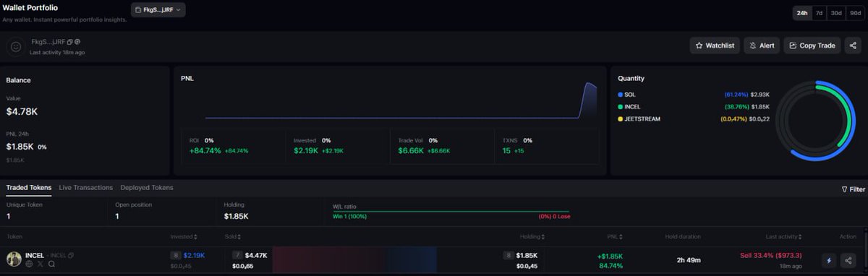The height and width of the screenshot is (276, 868).
Task: Click quick-trade lightning icon for INCEL
Action: (x=829, y=260)
